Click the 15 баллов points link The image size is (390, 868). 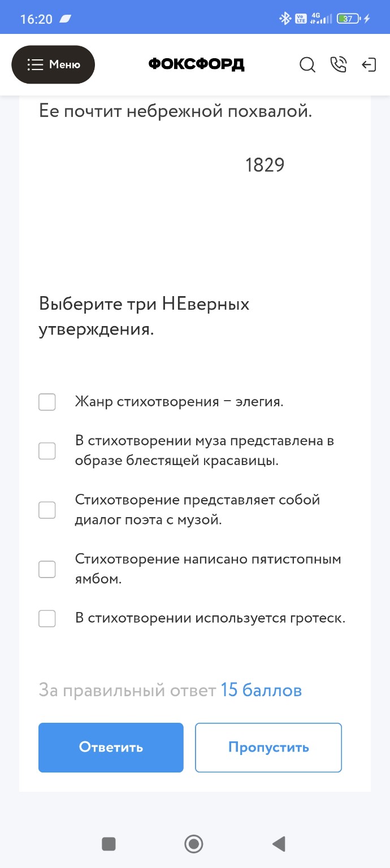[261, 690]
